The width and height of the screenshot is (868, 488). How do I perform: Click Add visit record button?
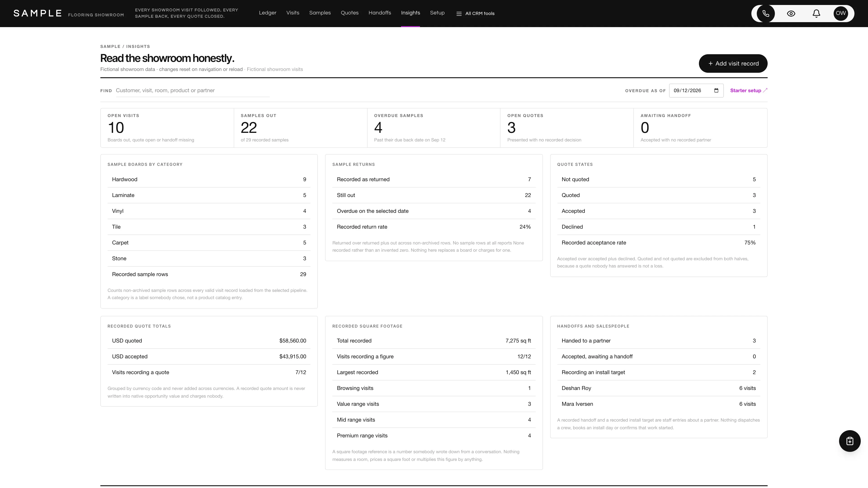point(733,63)
